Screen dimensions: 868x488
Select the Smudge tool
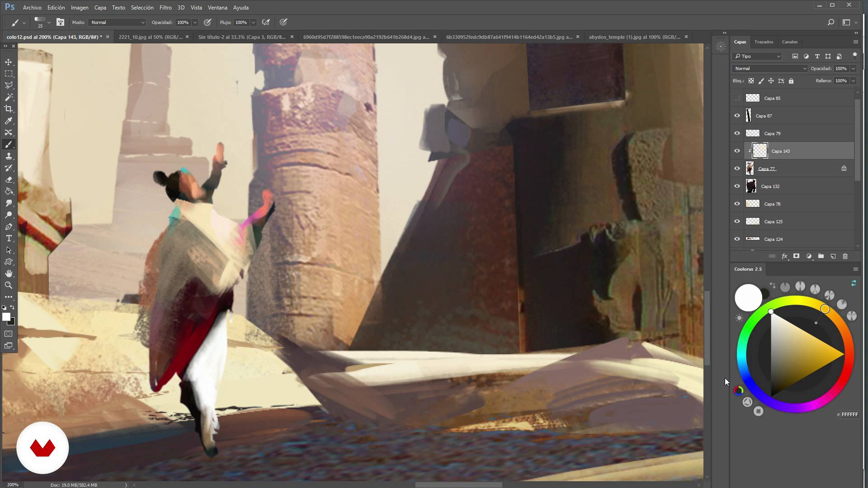point(9,203)
